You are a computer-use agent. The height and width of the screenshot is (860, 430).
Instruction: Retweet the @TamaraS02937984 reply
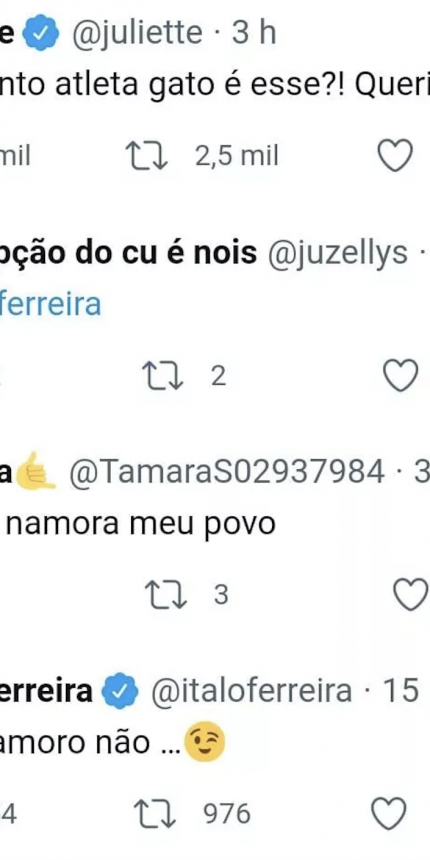(x=166, y=596)
